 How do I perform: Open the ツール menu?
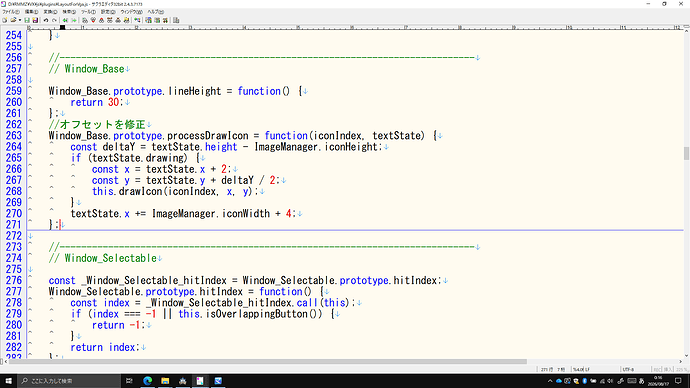tap(88, 12)
